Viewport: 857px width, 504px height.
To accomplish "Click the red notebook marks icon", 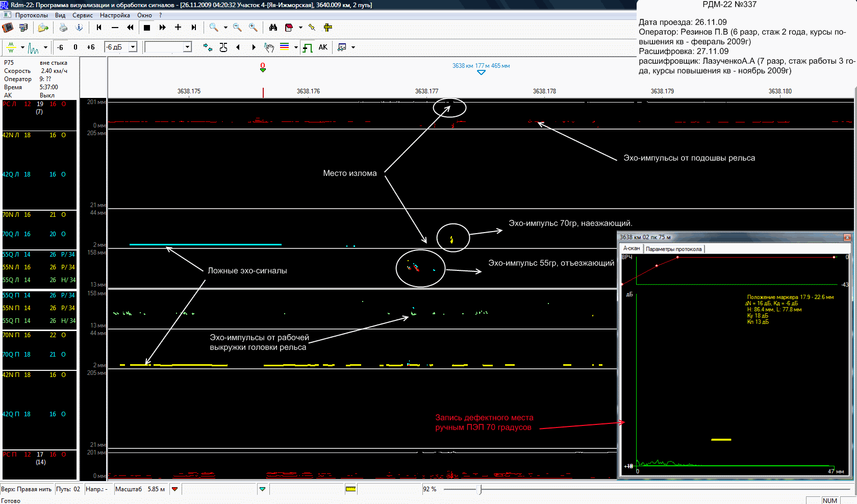I will coord(289,28).
